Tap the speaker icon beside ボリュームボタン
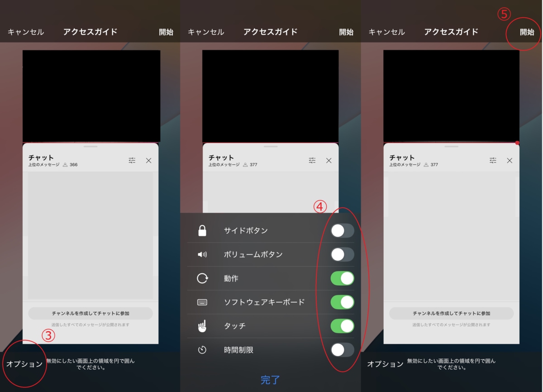The width and height of the screenshot is (543, 392). point(202,254)
